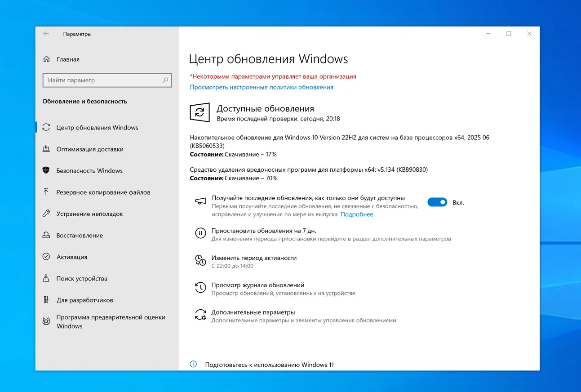Maximize the Параметры window

coord(509,34)
